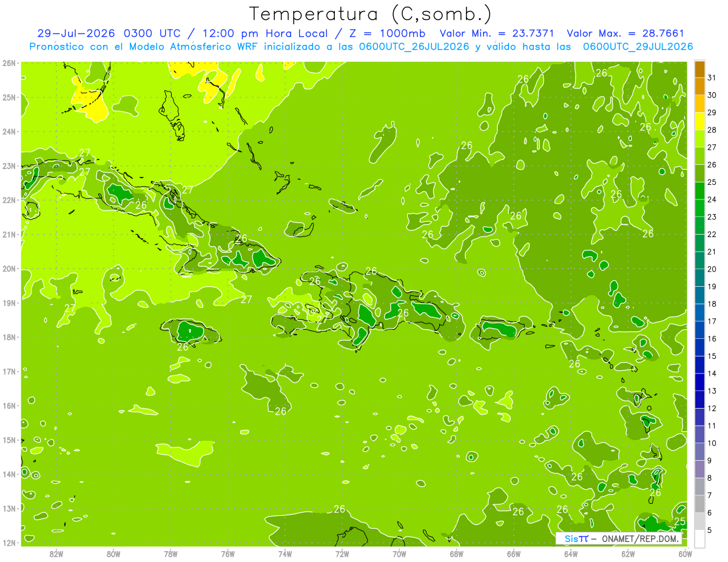Click the '24N' latitude axis label
The image size is (728, 562).
[x=9, y=132]
